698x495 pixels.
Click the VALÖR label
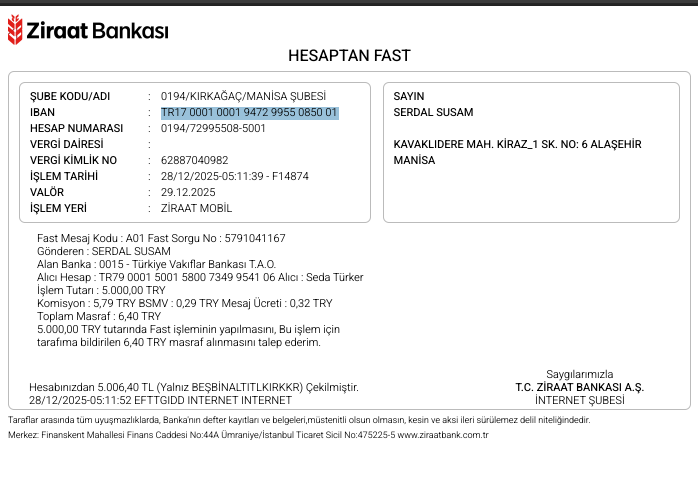(x=47, y=193)
